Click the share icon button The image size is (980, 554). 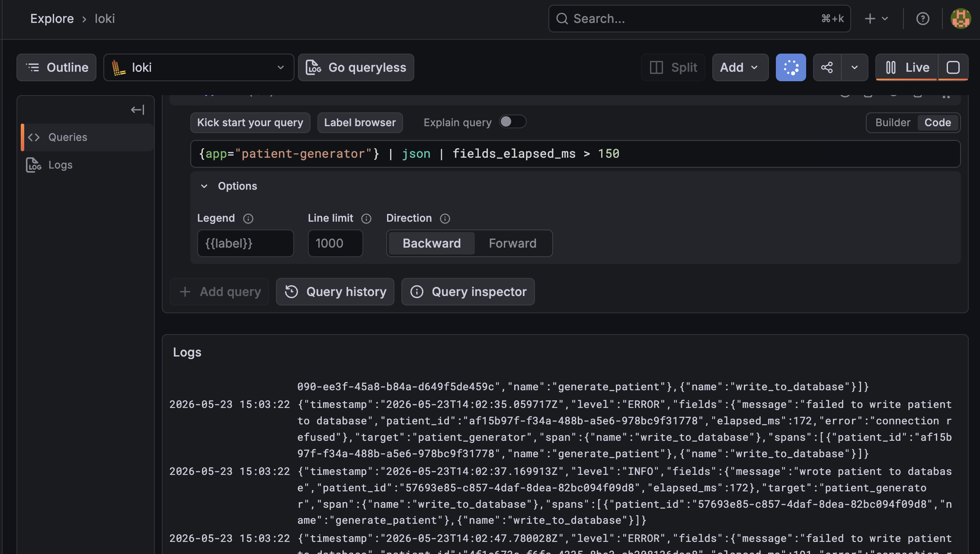tap(827, 67)
